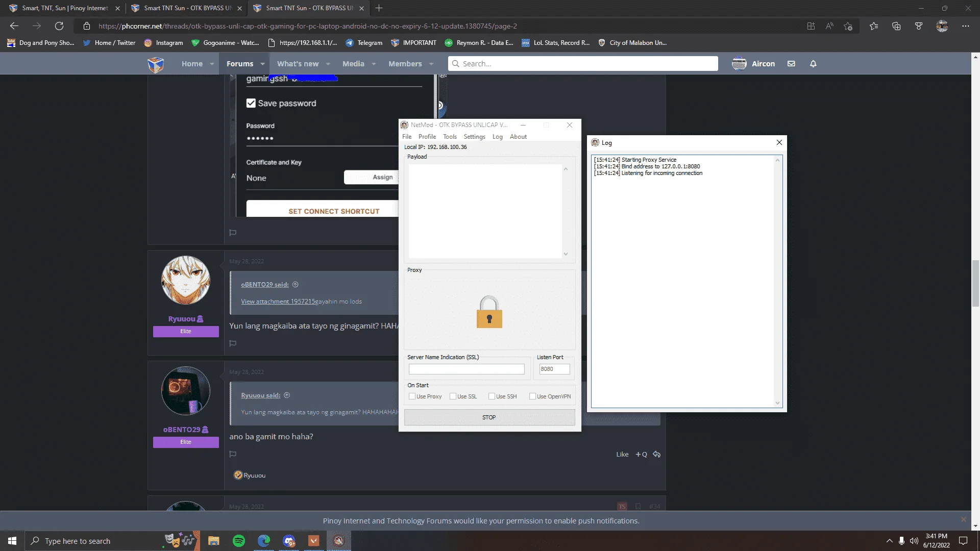Click the volume icon in system tray
This screenshot has height=551, width=980.
(x=914, y=541)
